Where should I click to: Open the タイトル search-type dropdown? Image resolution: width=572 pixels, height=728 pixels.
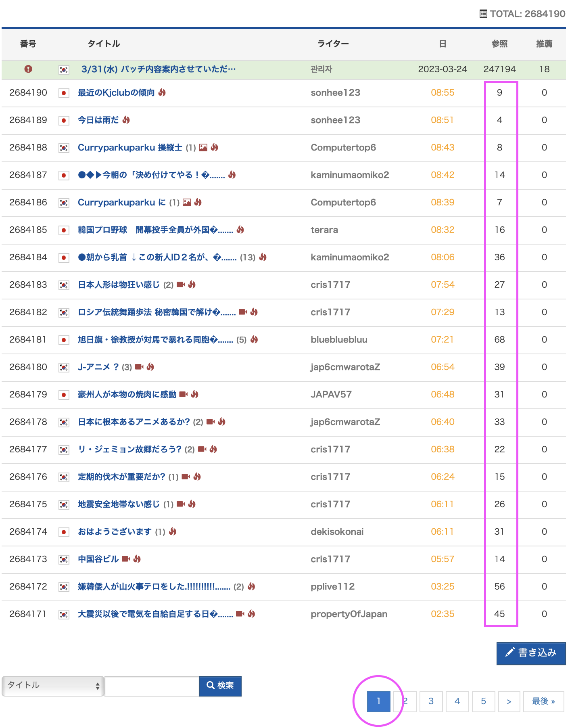[53, 686]
